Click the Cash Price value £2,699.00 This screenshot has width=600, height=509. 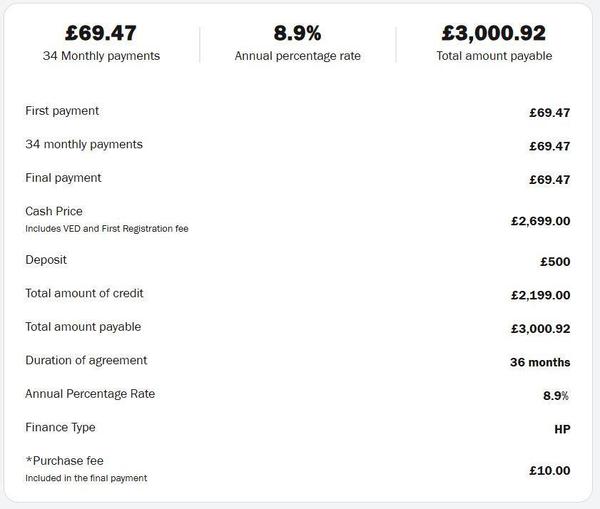540,221
